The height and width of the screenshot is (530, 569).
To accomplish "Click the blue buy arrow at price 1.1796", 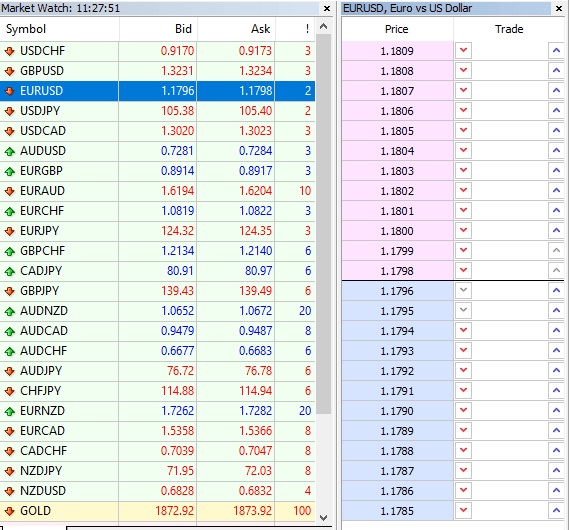I will [556, 290].
